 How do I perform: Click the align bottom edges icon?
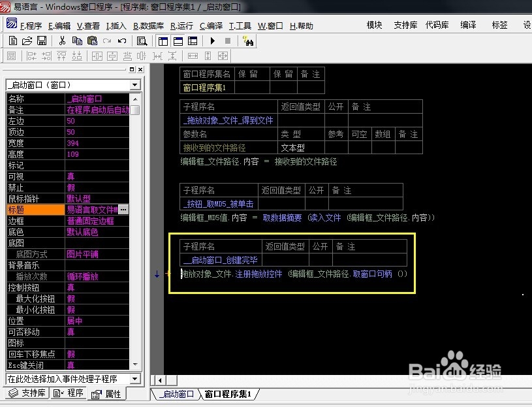(x=77, y=56)
